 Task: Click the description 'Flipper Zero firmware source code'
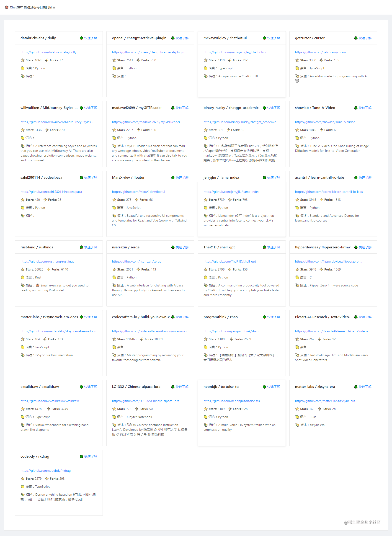(334, 286)
